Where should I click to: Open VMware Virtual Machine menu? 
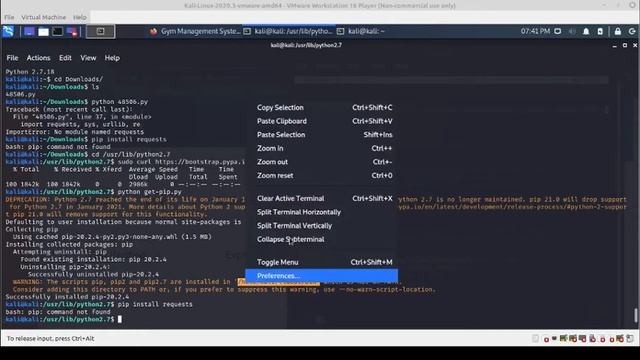pos(43,17)
